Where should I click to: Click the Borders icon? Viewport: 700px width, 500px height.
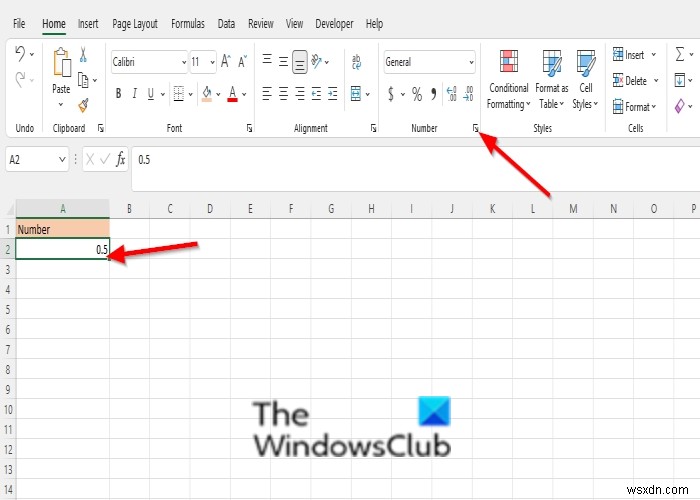pyautogui.click(x=179, y=94)
